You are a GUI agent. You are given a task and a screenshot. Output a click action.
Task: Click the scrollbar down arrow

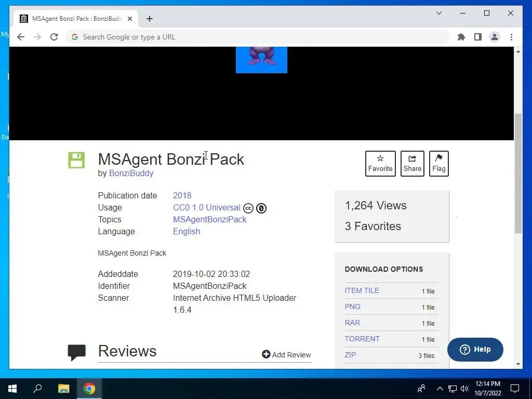click(518, 364)
